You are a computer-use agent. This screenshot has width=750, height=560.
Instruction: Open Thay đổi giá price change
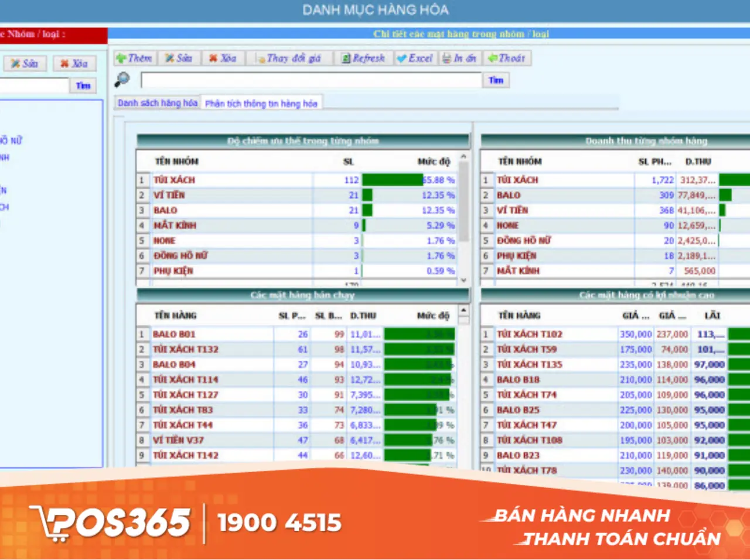289,58
